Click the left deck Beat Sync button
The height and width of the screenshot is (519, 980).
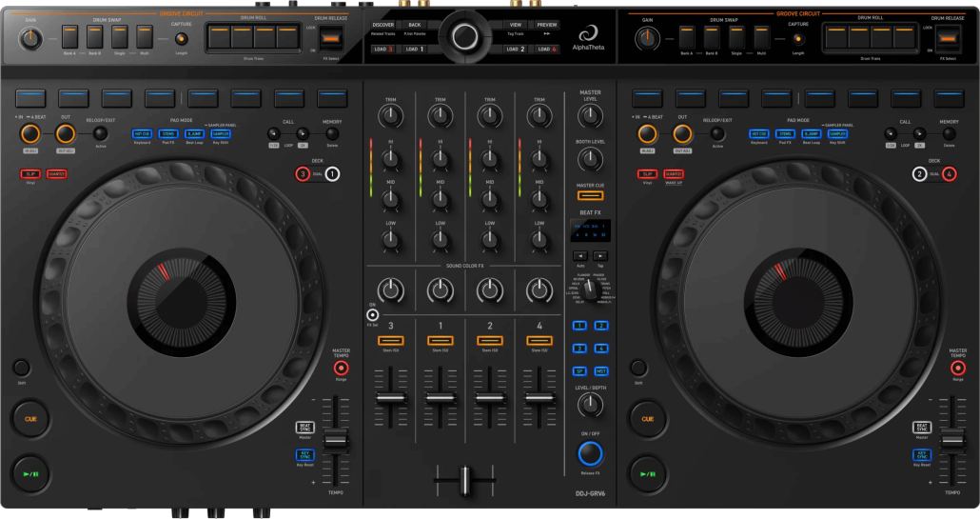click(x=305, y=428)
